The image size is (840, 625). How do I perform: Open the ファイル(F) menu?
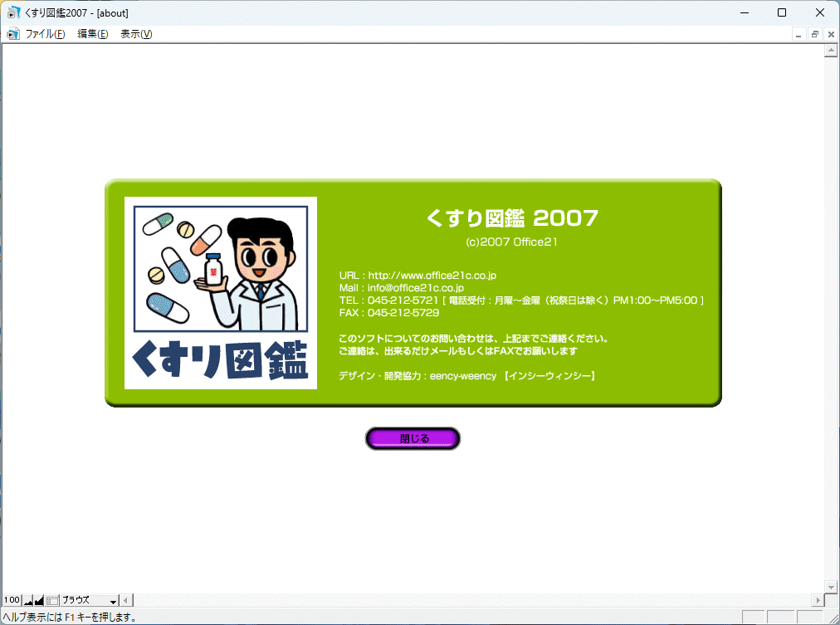click(45, 34)
